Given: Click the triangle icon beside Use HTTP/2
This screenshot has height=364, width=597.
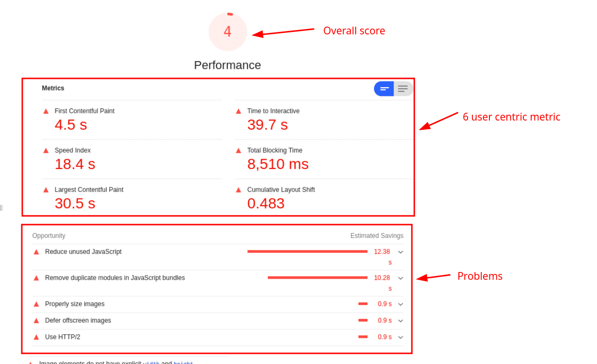Looking at the screenshot, I should tap(36, 337).
